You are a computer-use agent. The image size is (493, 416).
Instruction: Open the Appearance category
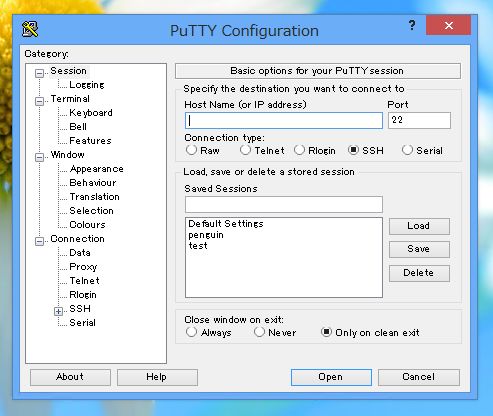coord(97,169)
